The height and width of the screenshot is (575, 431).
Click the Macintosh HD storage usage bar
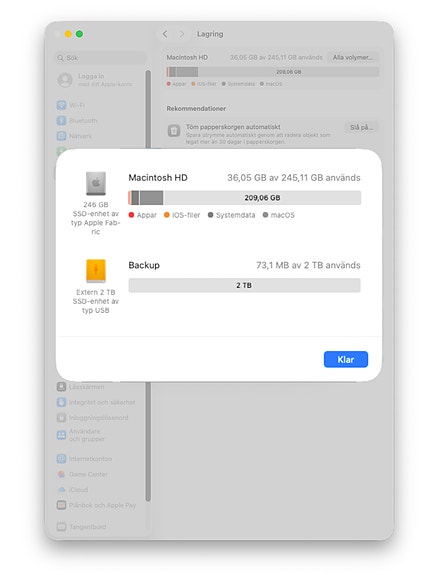[x=245, y=198]
